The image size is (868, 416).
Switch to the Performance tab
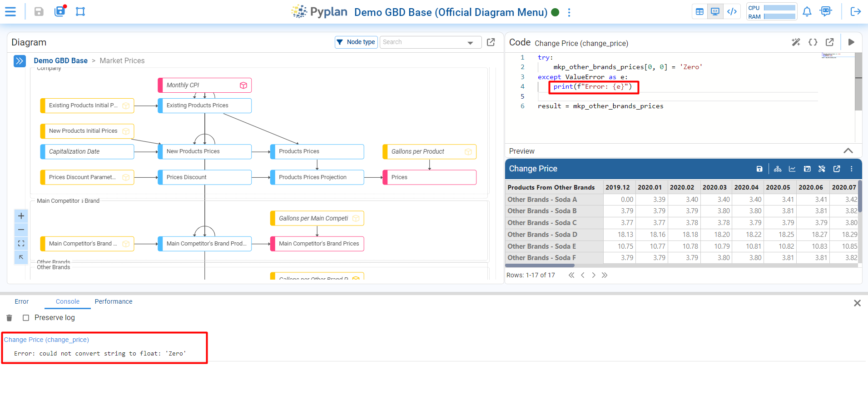click(x=114, y=301)
